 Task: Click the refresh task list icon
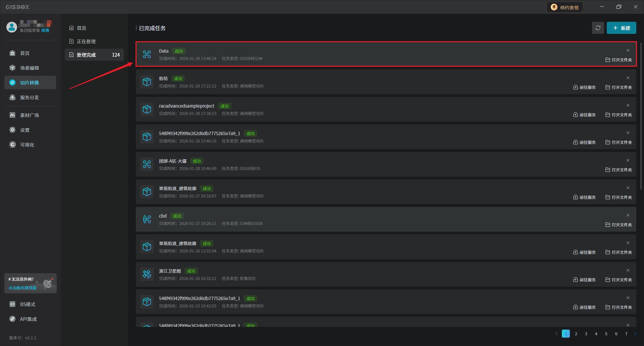[598, 28]
